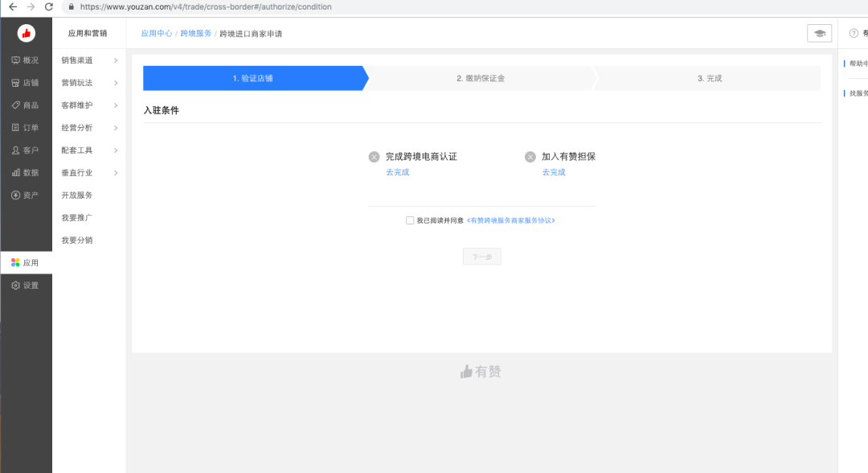The image size is (868, 473).
Task: Select the 我要推广 menu item
Action: tap(77, 218)
